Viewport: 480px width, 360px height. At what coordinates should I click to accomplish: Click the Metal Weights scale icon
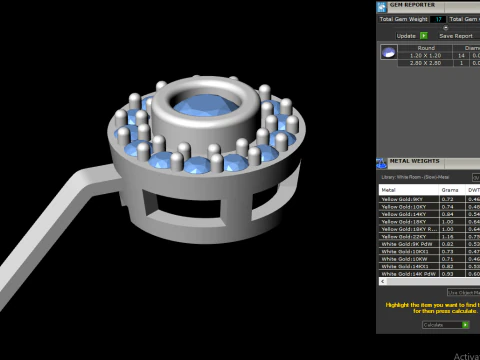click(x=382, y=163)
